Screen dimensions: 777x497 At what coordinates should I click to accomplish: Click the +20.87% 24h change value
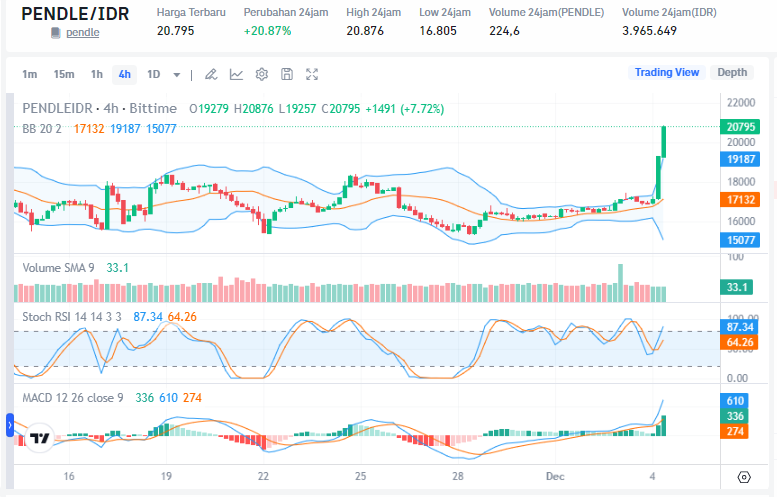268,31
